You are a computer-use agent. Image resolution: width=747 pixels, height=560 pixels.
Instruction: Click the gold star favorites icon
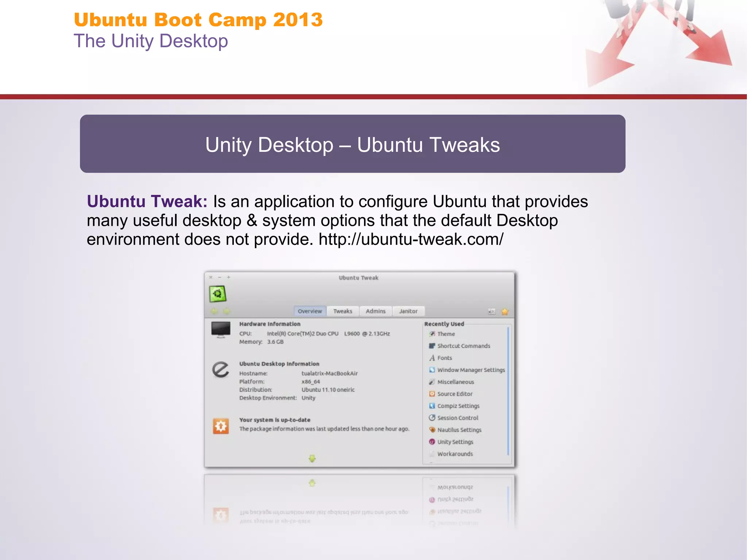click(505, 312)
